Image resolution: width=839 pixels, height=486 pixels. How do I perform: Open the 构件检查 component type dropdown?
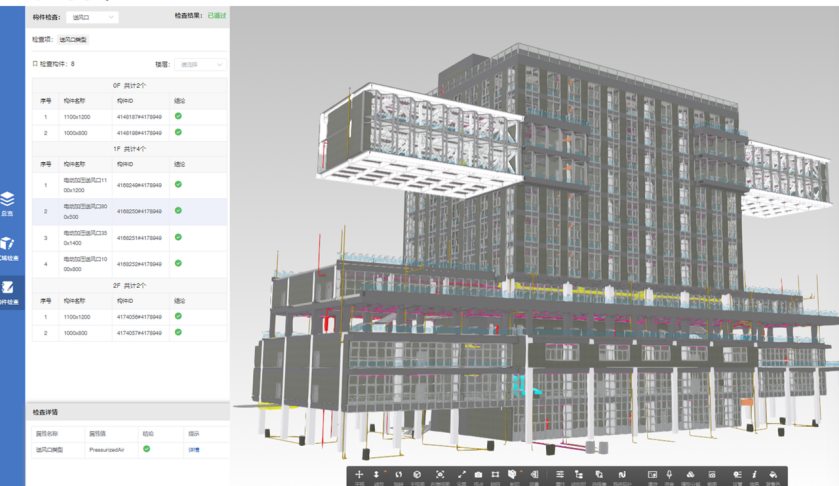point(93,17)
